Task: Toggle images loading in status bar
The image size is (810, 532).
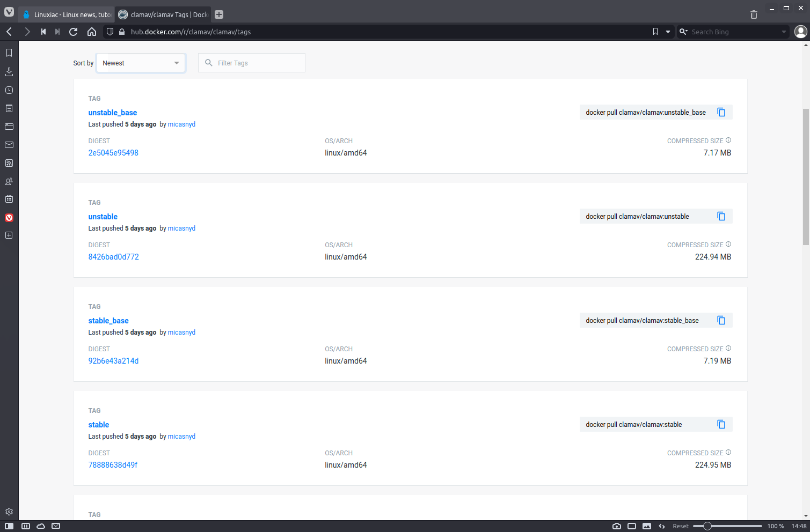Action: (647, 526)
